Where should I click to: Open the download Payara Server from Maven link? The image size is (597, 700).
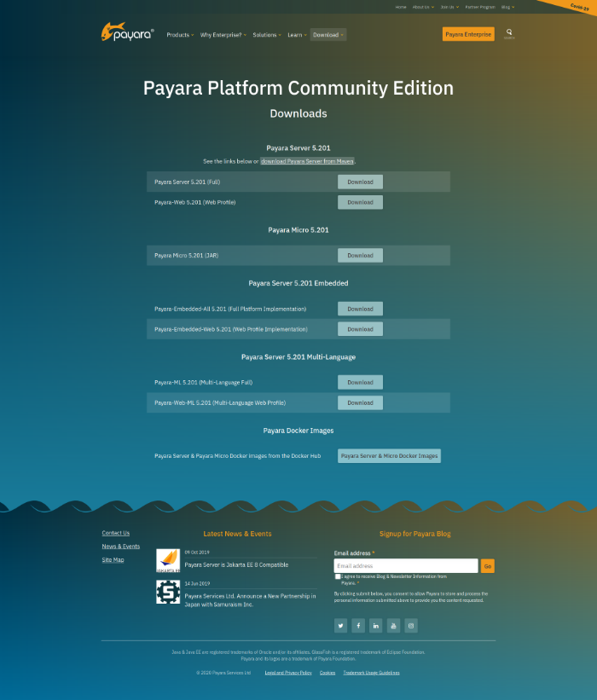coord(307,161)
